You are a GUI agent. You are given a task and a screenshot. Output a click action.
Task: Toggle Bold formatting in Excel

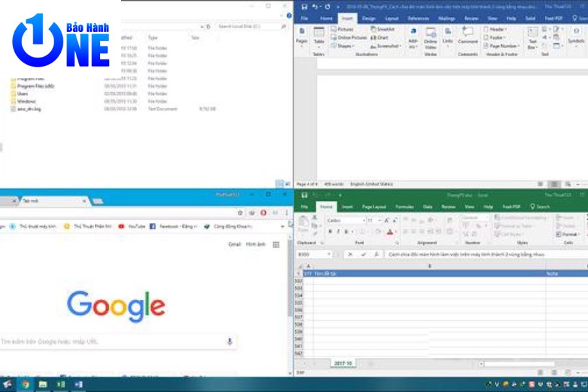(x=329, y=232)
